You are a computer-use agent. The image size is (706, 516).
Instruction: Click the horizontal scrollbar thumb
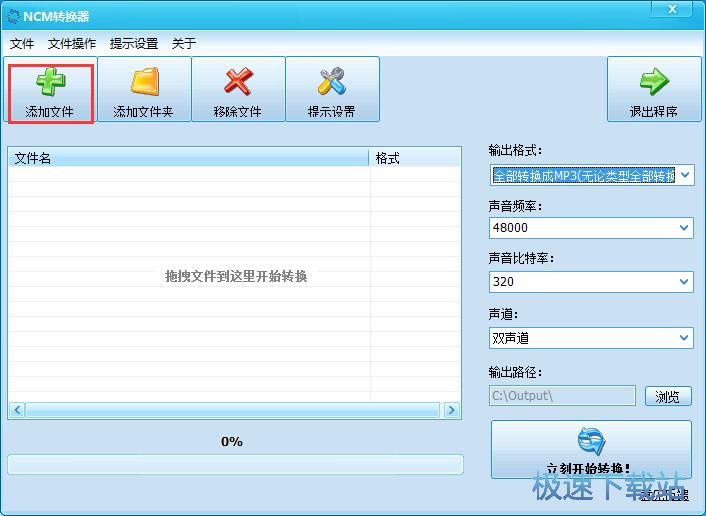pyautogui.click(x=233, y=410)
